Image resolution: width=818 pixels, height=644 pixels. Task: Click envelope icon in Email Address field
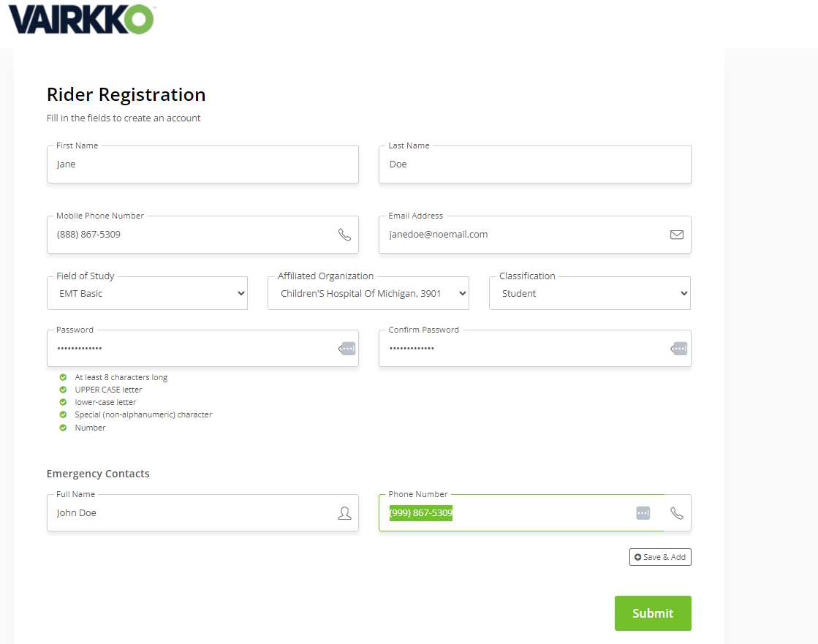[676, 235]
